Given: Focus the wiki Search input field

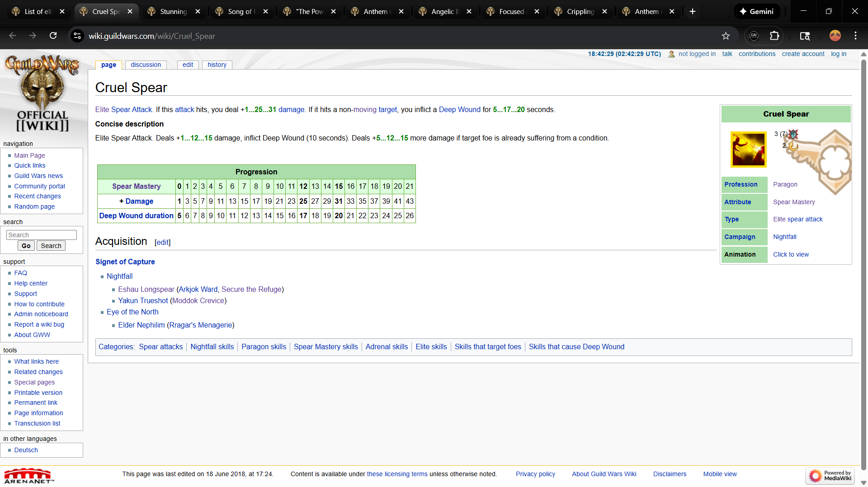Looking at the screenshot, I should tap(42, 235).
